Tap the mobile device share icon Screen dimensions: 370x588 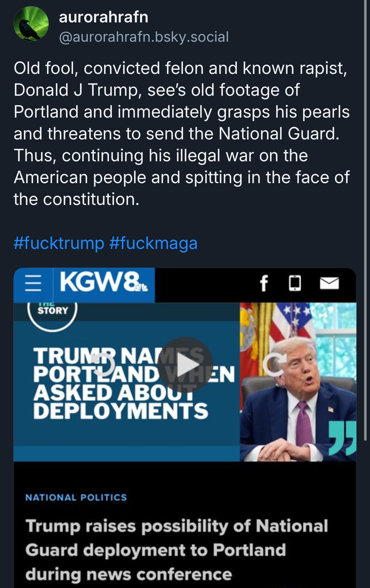pos(295,283)
